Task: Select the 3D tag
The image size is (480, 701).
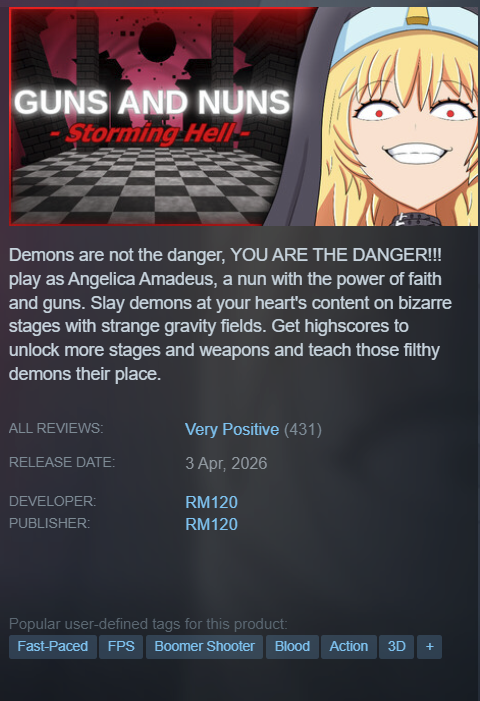Action: click(396, 646)
